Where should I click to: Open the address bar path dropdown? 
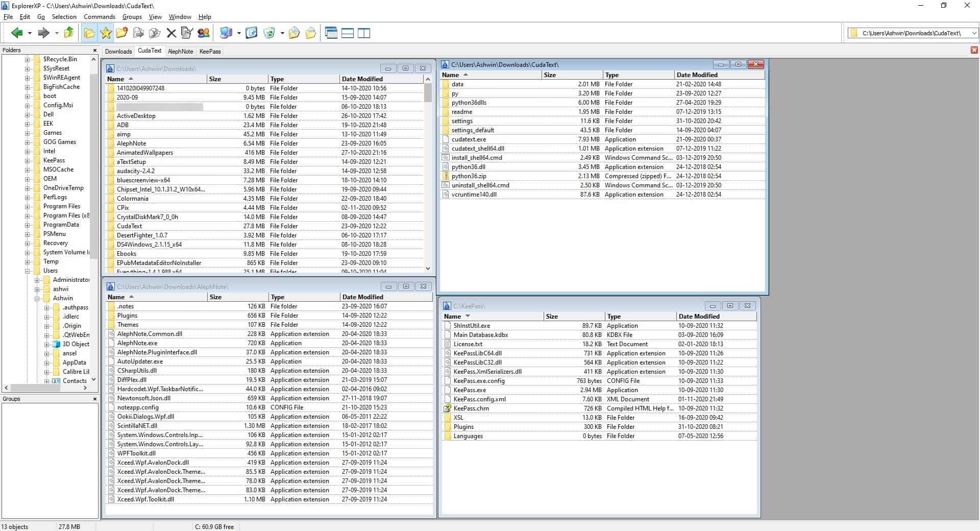(974, 33)
